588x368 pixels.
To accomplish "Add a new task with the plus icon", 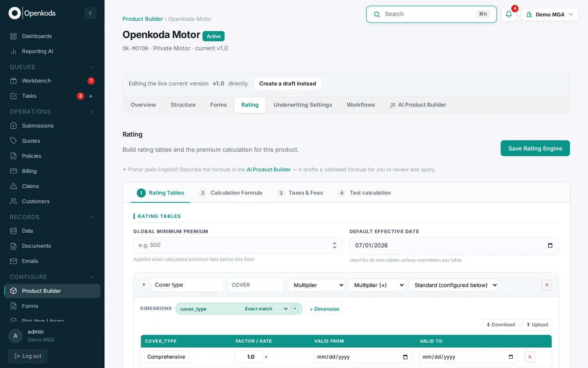I will coord(91,96).
